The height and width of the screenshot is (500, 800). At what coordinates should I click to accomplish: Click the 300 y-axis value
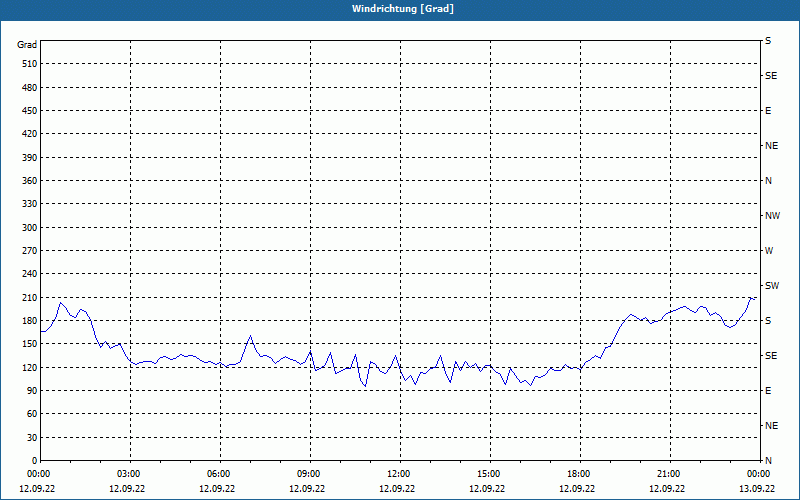click(30, 227)
